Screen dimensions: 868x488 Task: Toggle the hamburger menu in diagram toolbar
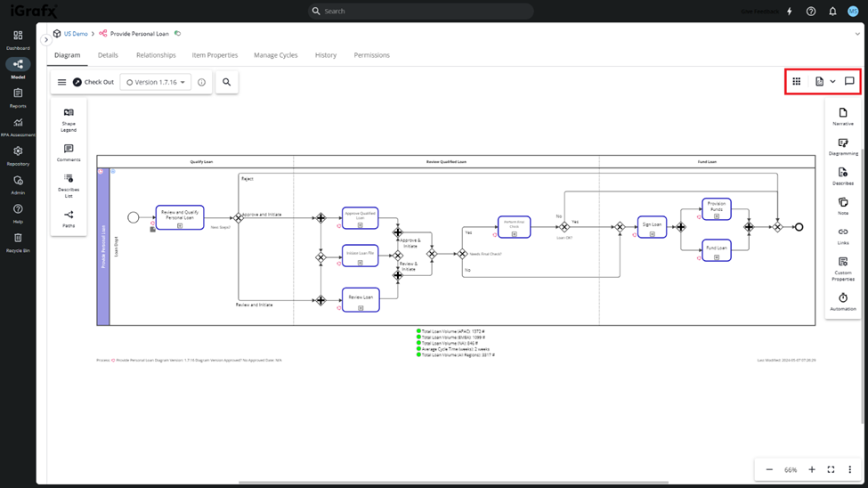(x=61, y=82)
